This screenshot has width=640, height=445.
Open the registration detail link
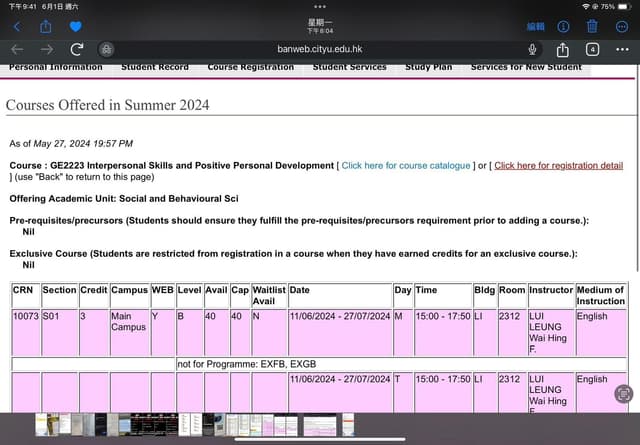coord(558,166)
